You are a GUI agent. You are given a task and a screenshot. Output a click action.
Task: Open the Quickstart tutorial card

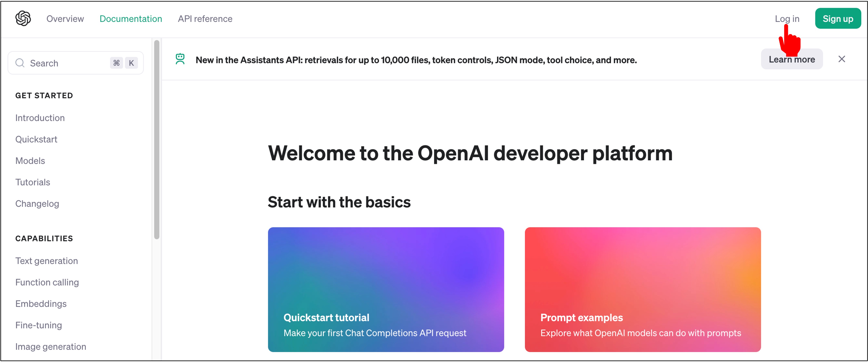(x=386, y=290)
